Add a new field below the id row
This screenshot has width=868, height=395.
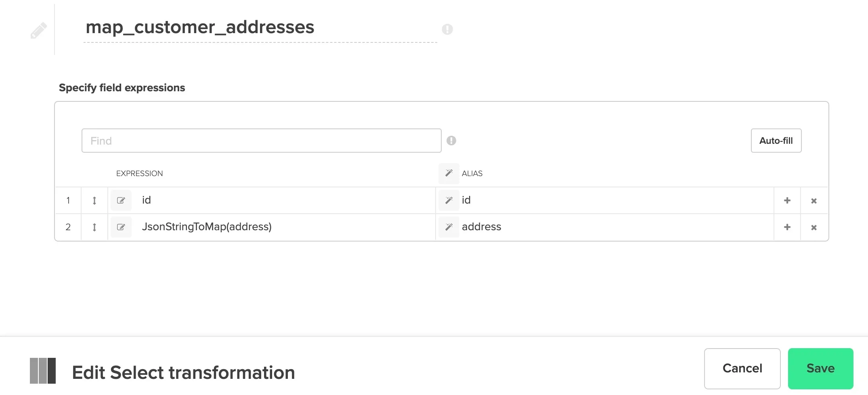click(787, 200)
